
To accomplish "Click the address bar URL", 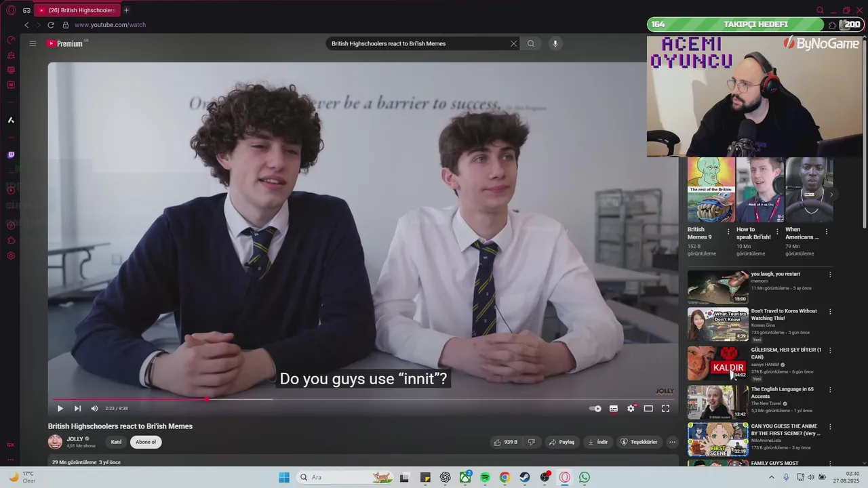I will [x=110, y=25].
